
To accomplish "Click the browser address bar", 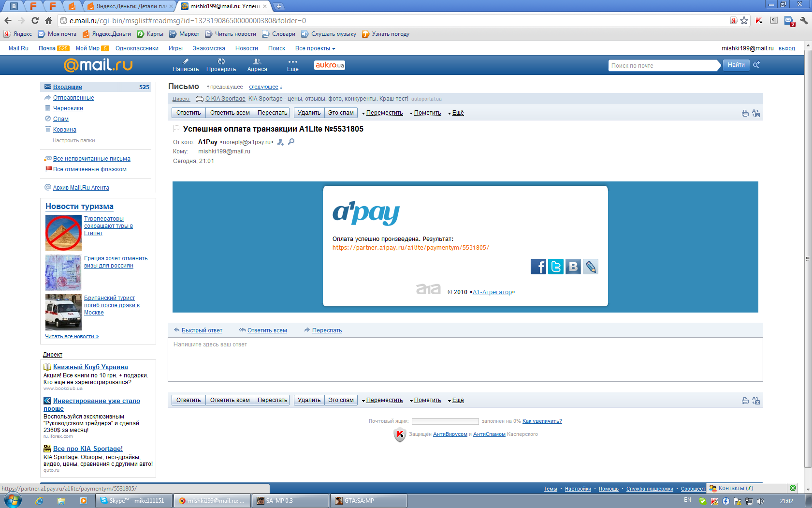I will [394, 21].
